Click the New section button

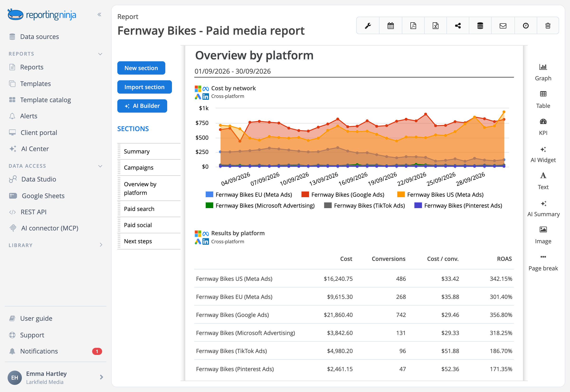click(x=141, y=68)
